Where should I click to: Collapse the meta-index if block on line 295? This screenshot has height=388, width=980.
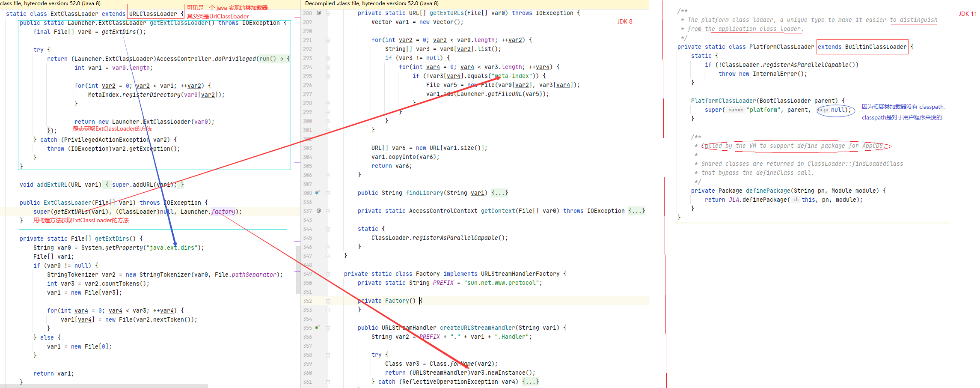coord(328,76)
